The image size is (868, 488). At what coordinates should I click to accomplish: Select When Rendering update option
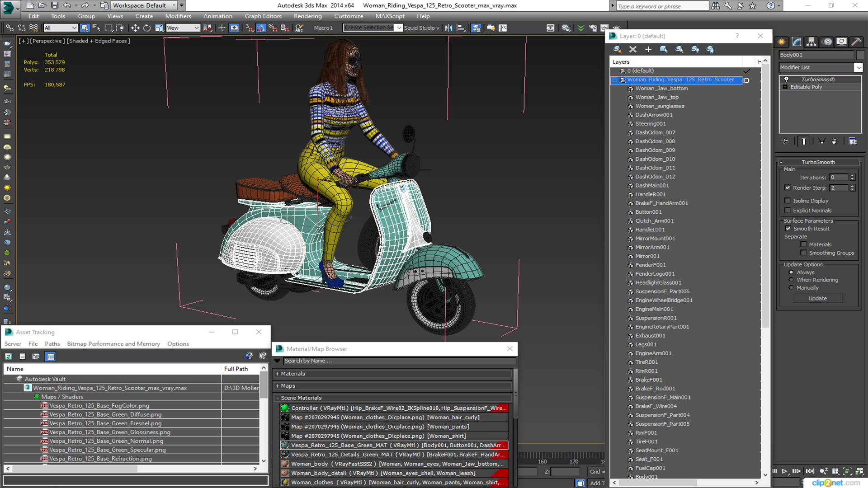[x=791, y=280]
